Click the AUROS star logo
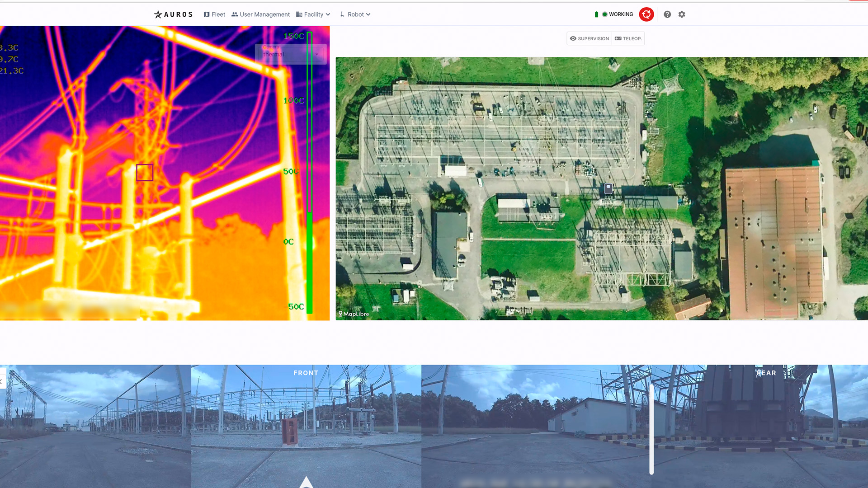The width and height of the screenshot is (868, 488). (158, 14)
